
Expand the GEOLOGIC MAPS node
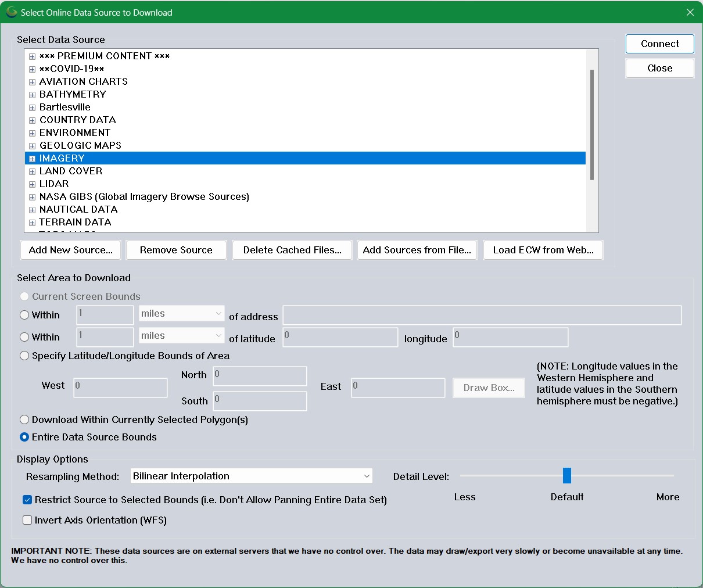click(33, 146)
